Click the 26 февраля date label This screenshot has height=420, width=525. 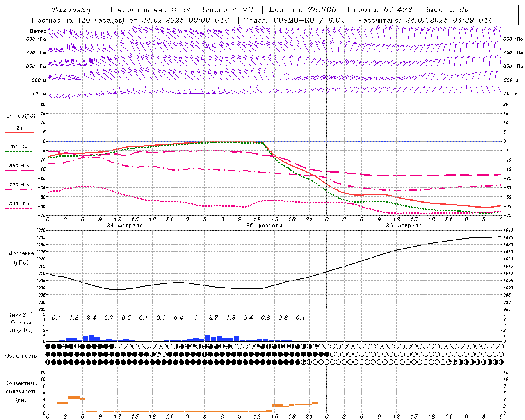pos(403,226)
